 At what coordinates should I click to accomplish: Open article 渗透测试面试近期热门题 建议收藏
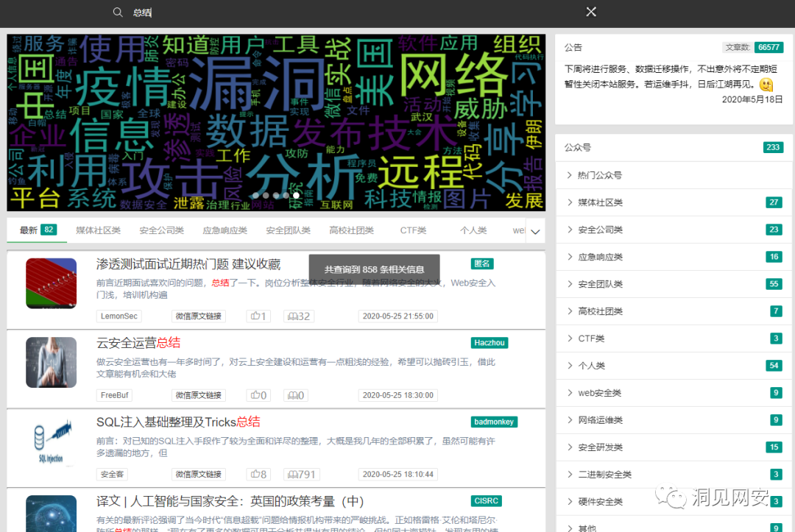[x=188, y=264]
